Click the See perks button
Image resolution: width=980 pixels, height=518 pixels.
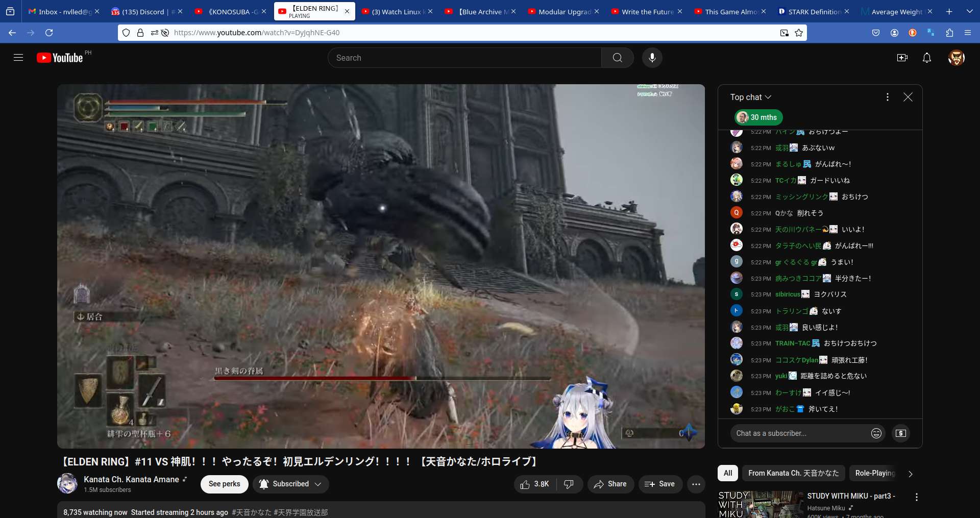[225, 484]
